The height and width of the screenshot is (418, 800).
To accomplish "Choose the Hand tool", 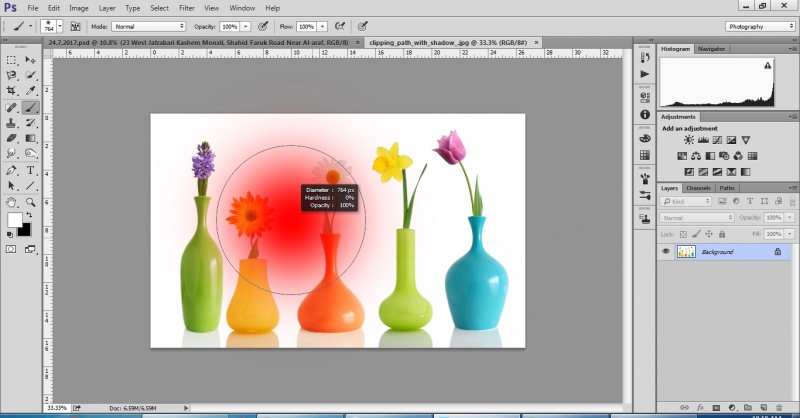I will click(11, 200).
